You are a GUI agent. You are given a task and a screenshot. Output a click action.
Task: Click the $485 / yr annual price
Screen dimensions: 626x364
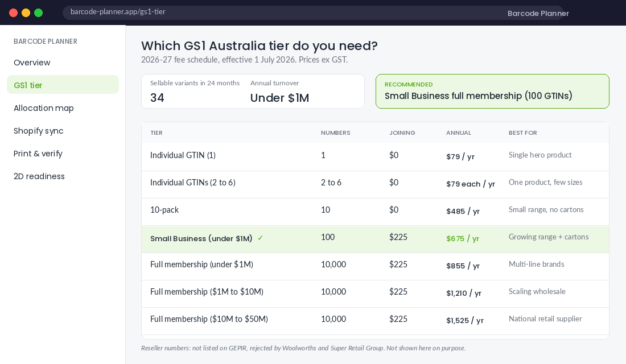coord(463,211)
